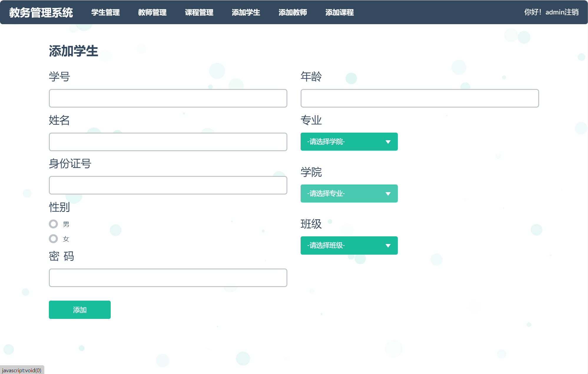Viewport: 588px width, 374px height.
Task: Click inside the 学号 input field
Action: (x=168, y=98)
